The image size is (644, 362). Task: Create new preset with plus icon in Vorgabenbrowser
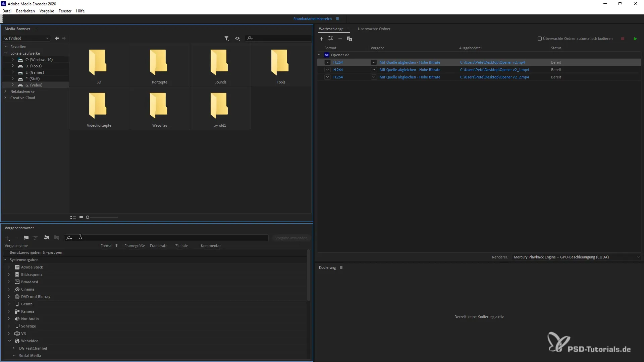point(7,238)
